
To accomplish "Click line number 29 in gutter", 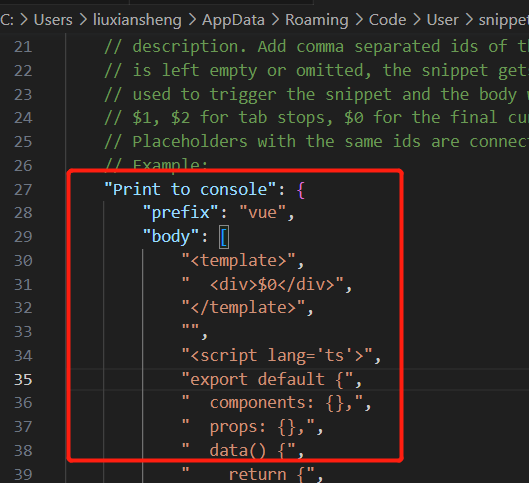I will pyautogui.click(x=23, y=237).
